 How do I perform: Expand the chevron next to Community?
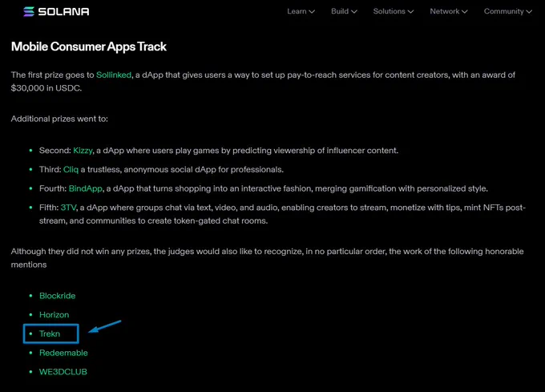529,12
